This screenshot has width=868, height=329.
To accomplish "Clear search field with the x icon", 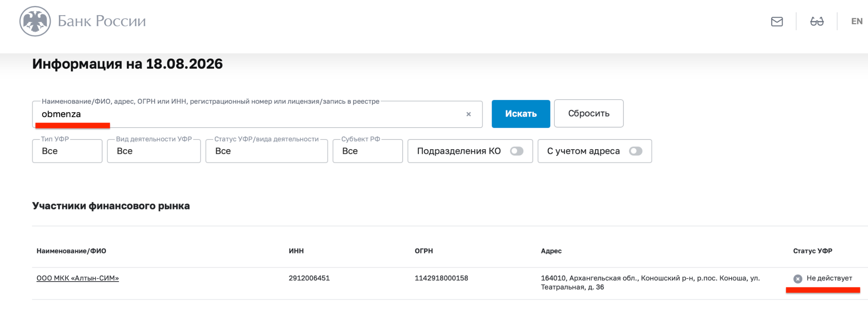I will (468, 114).
